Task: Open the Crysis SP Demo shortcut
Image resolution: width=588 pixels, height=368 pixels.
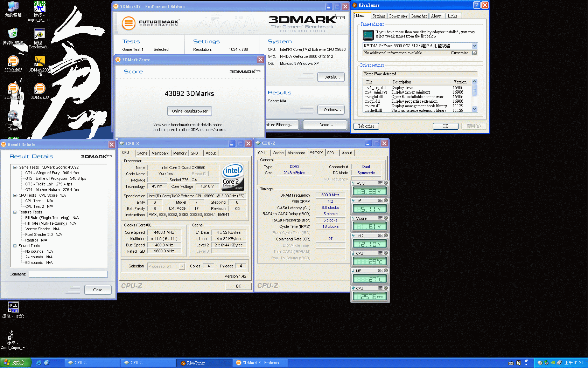Action: pos(13,120)
